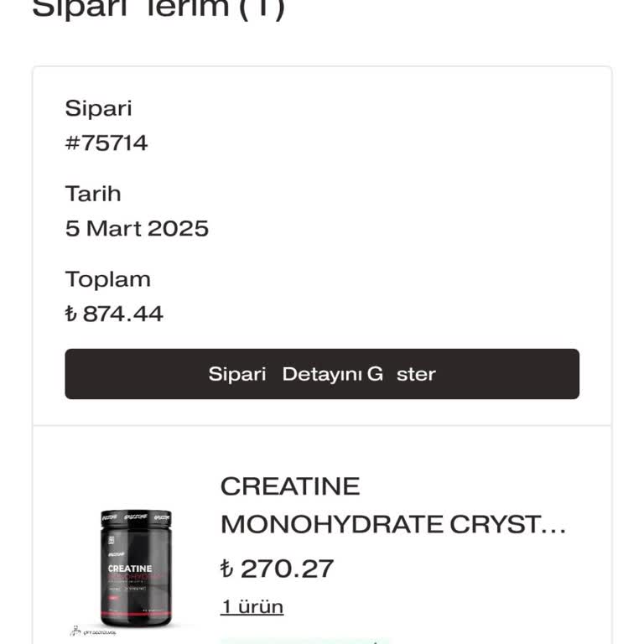644x644 pixels.
Task: Click the jar's black lid in the photo
Action: tap(136, 518)
